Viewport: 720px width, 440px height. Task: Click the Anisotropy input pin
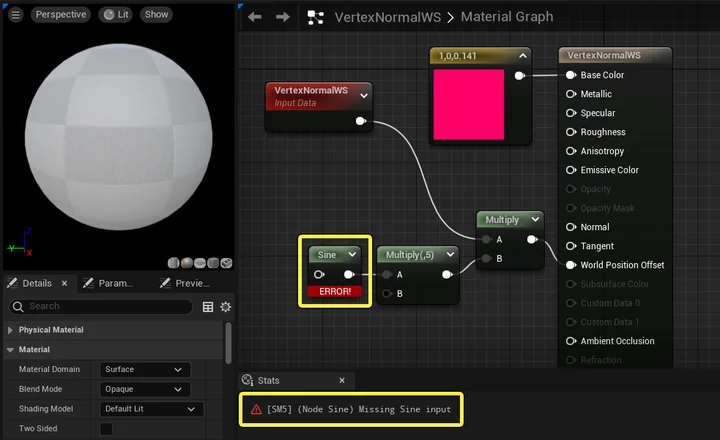(571, 151)
